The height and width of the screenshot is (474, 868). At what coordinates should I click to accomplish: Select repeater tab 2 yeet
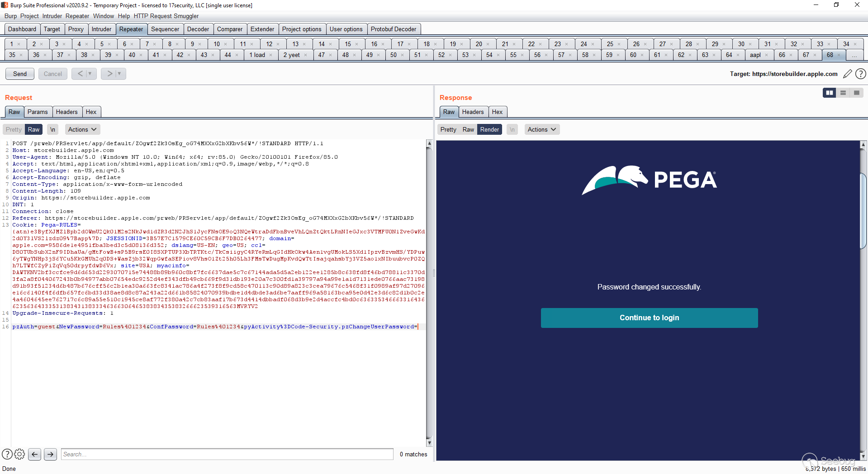pyautogui.click(x=292, y=55)
